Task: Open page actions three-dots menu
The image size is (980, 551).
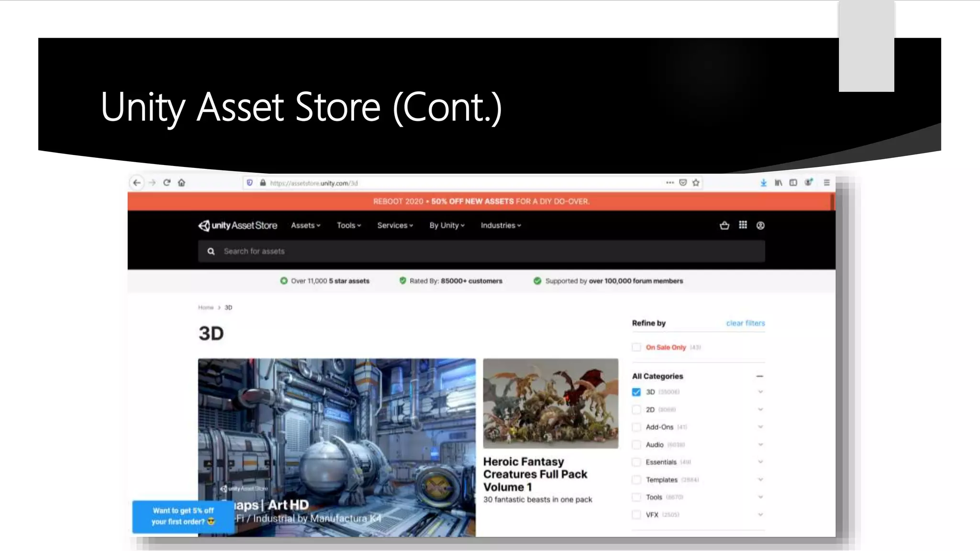Action: pyautogui.click(x=670, y=183)
